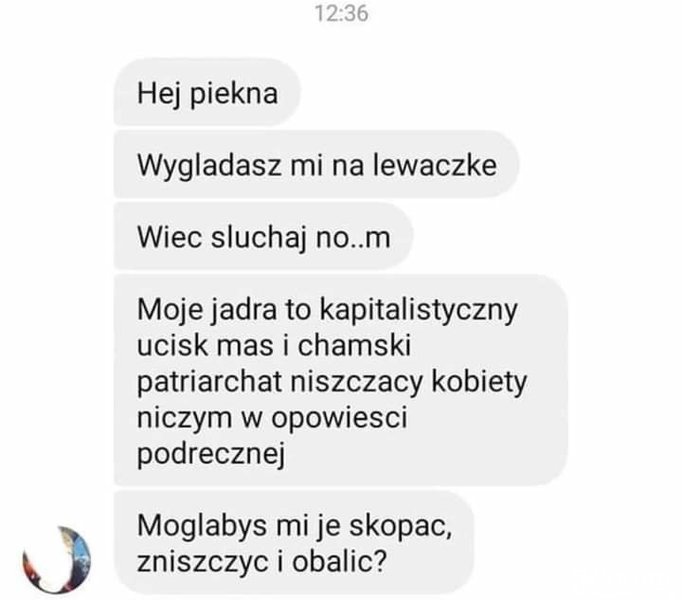Click the word 'podrecznej' in the message
Screen dimensions: 682x600
click(x=211, y=454)
